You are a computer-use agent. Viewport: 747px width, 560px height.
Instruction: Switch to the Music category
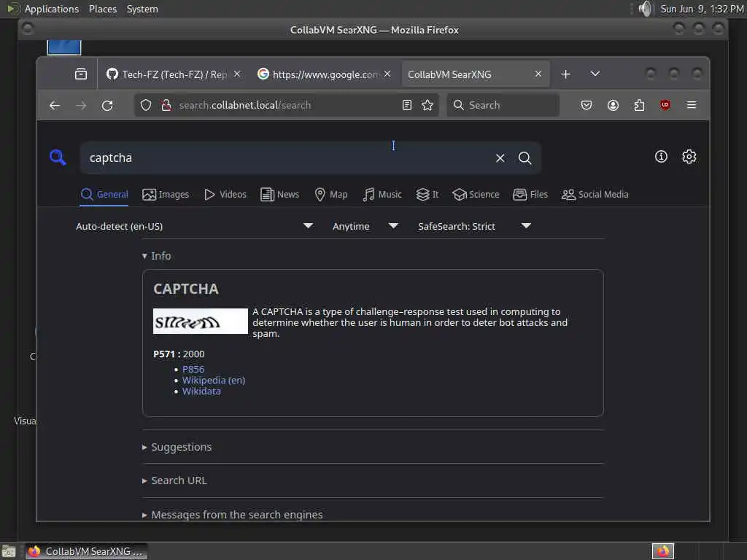[382, 195]
